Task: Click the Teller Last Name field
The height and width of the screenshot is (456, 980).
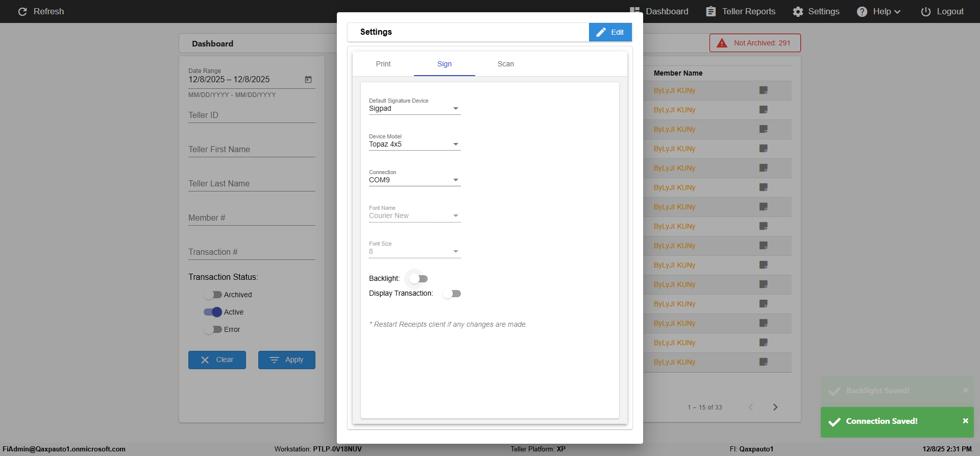Action: click(x=252, y=183)
